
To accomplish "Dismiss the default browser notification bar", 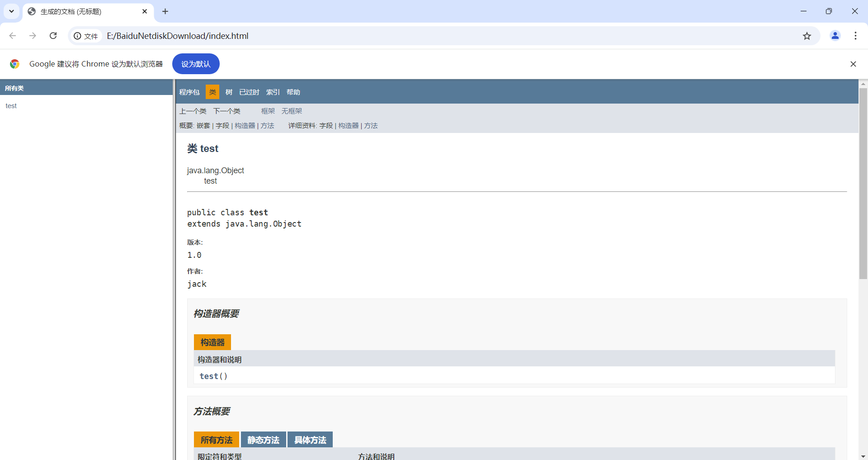I will [853, 64].
